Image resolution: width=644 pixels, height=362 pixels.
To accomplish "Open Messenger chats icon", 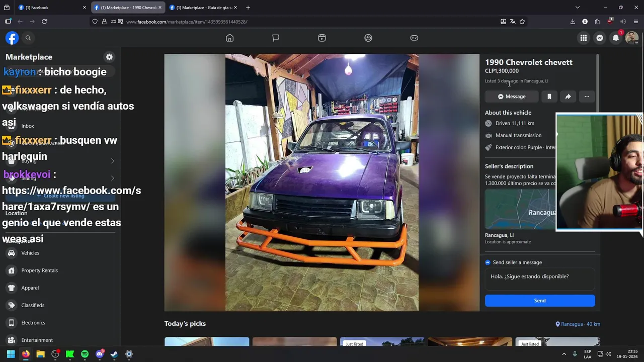I will coord(600,38).
